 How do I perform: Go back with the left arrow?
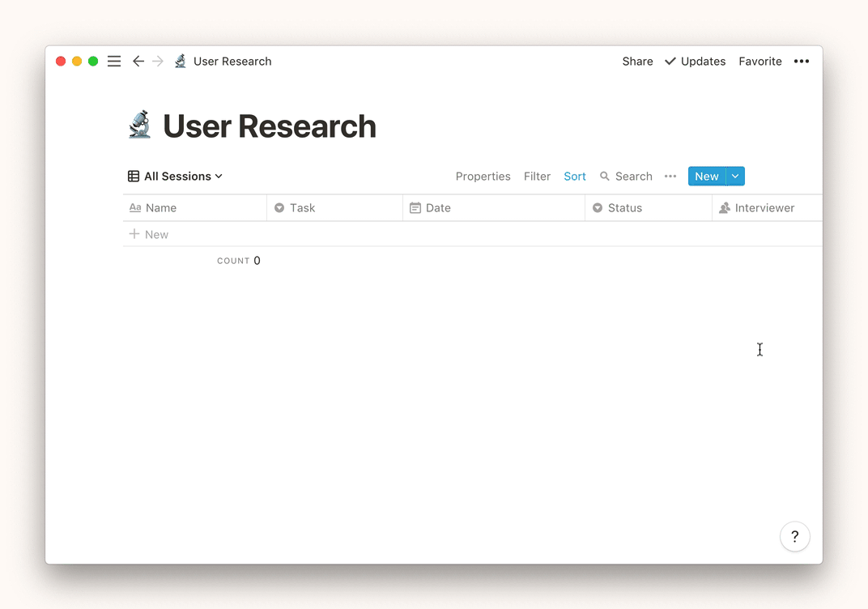(138, 62)
